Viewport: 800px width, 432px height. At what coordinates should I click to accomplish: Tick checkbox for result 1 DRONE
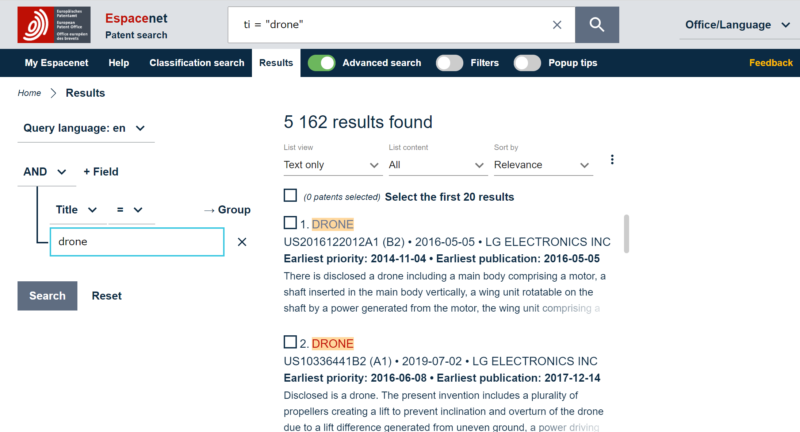tap(291, 223)
